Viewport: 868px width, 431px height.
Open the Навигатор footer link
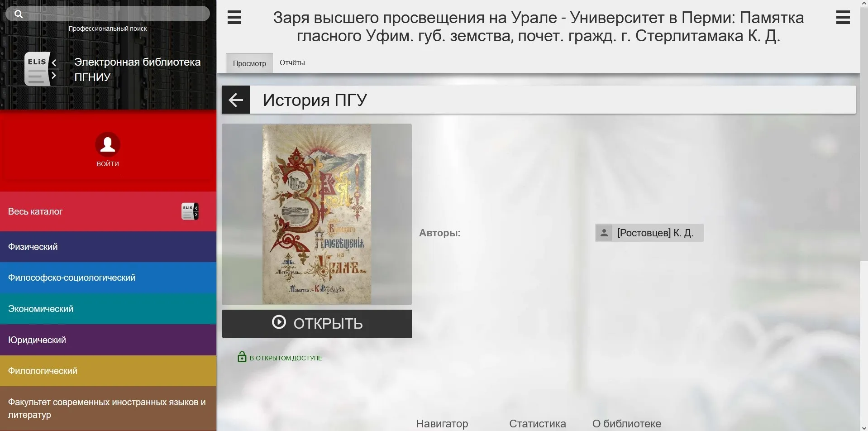442,424
